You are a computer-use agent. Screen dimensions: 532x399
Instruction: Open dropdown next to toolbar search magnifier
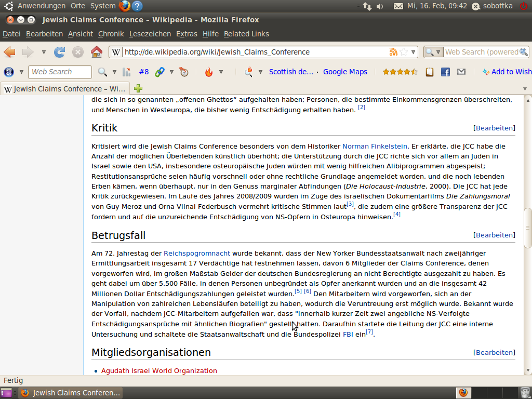[114, 72]
